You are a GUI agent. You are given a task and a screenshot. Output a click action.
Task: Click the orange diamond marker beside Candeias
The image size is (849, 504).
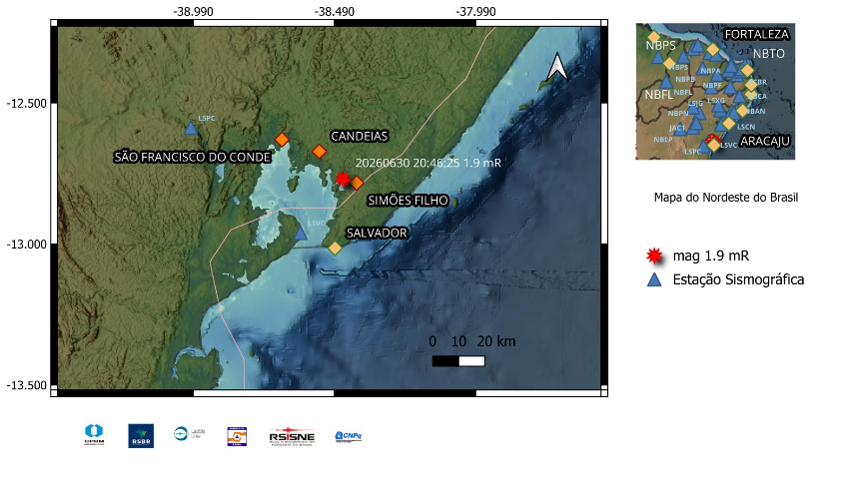tap(320, 152)
